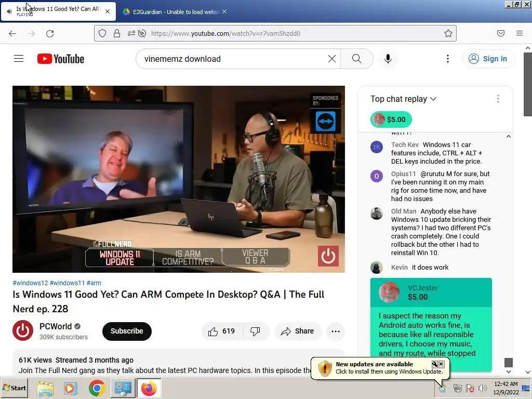Open Tech Kev's chat avatar
Screen dimensions: 532x399
pos(376,147)
